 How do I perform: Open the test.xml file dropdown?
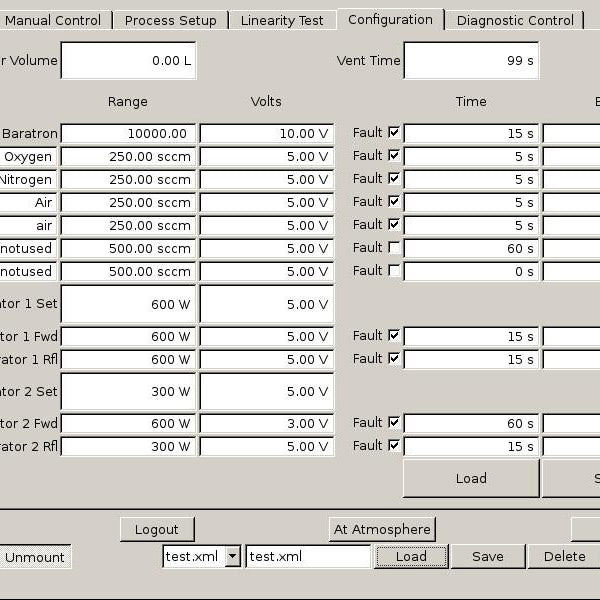(x=232, y=557)
